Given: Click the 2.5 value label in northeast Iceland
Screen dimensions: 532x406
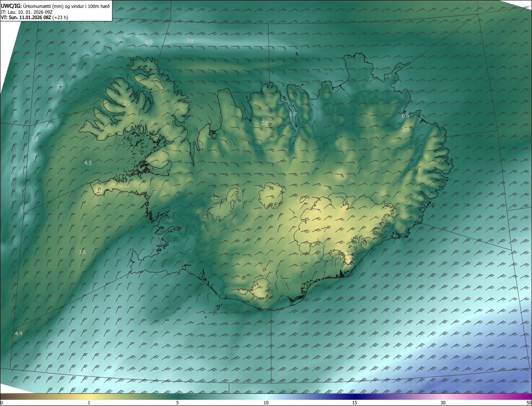Looking at the screenshot, I should tap(406, 130).
